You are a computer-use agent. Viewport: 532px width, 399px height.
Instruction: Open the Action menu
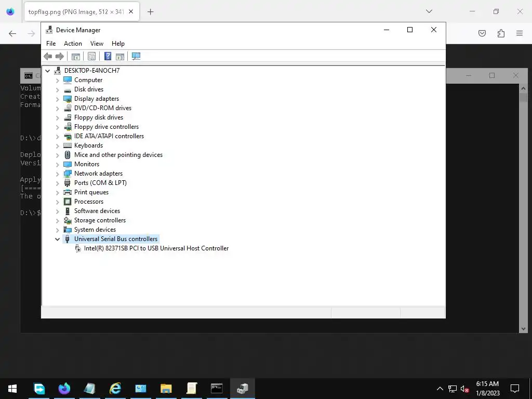tap(73, 44)
